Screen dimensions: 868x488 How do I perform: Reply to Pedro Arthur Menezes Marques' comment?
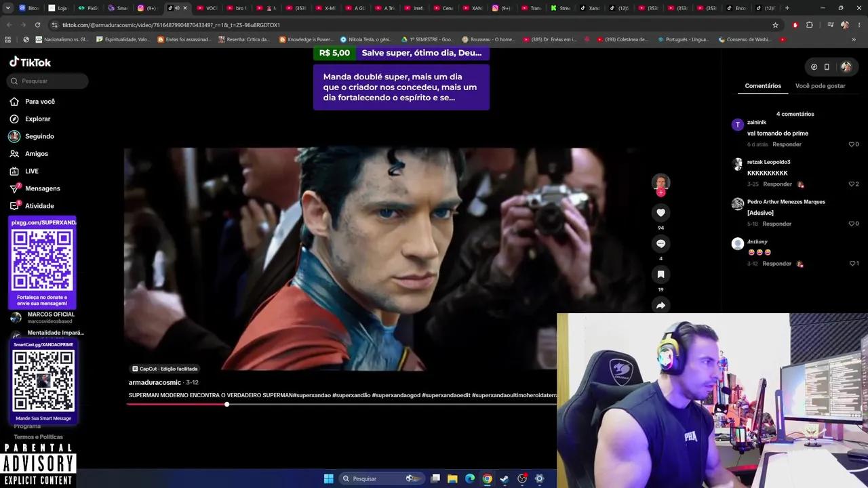[x=777, y=224]
